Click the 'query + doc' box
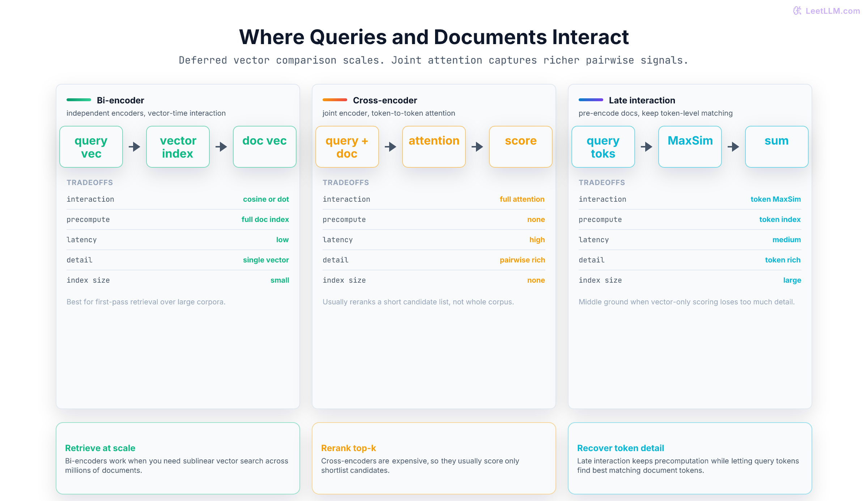The image size is (868, 501). click(347, 147)
